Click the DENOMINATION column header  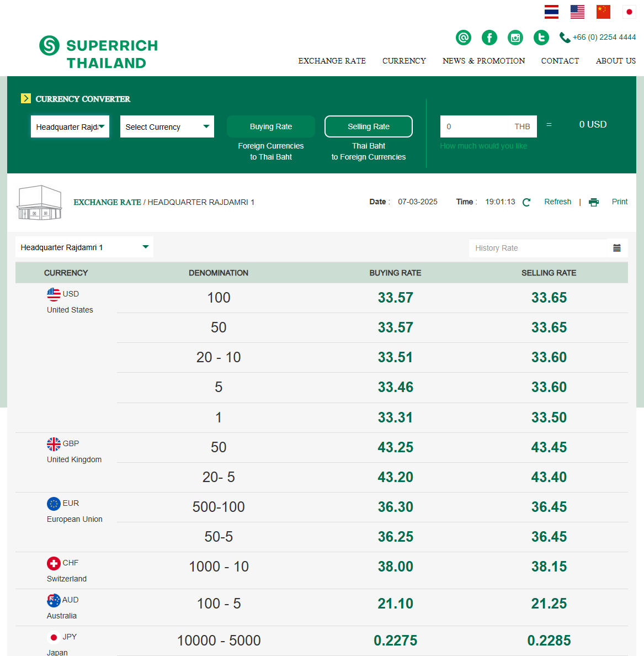click(x=219, y=273)
